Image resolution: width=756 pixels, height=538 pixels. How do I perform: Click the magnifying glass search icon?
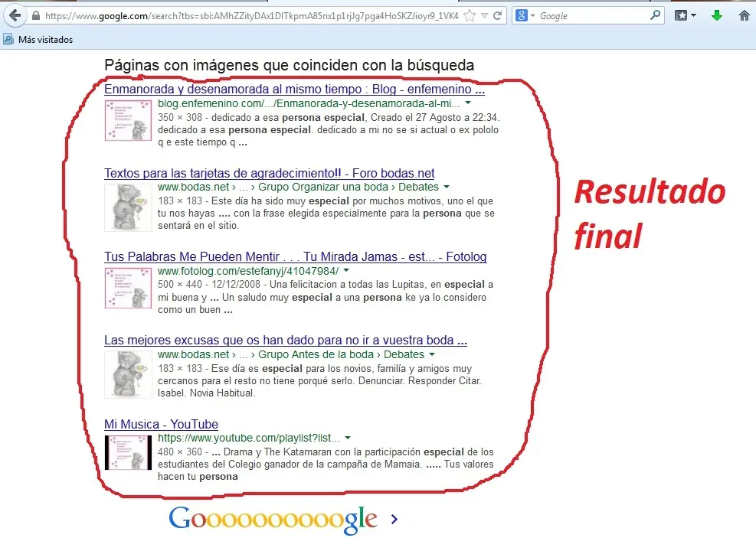tap(655, 15)
